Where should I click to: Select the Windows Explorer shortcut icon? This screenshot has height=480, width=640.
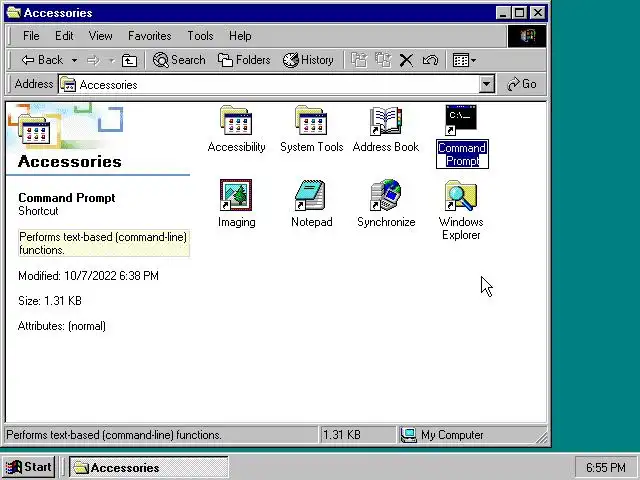tap(461, 196)
